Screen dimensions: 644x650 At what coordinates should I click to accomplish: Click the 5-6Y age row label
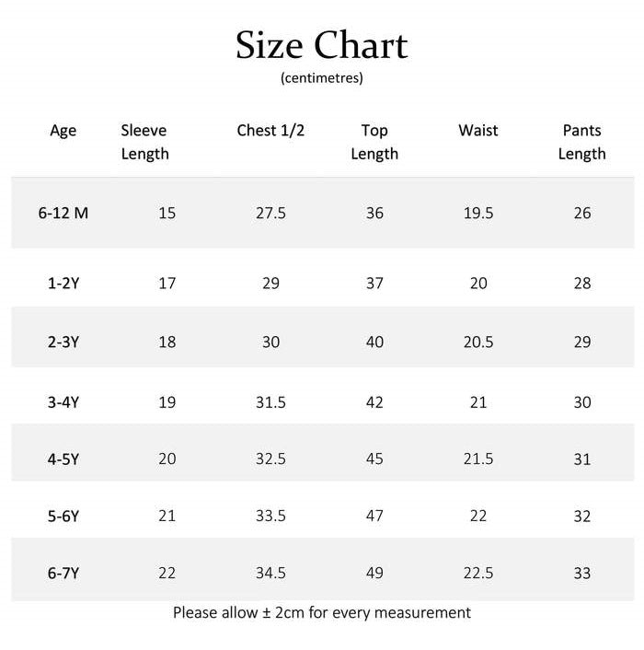click(63, 517)
